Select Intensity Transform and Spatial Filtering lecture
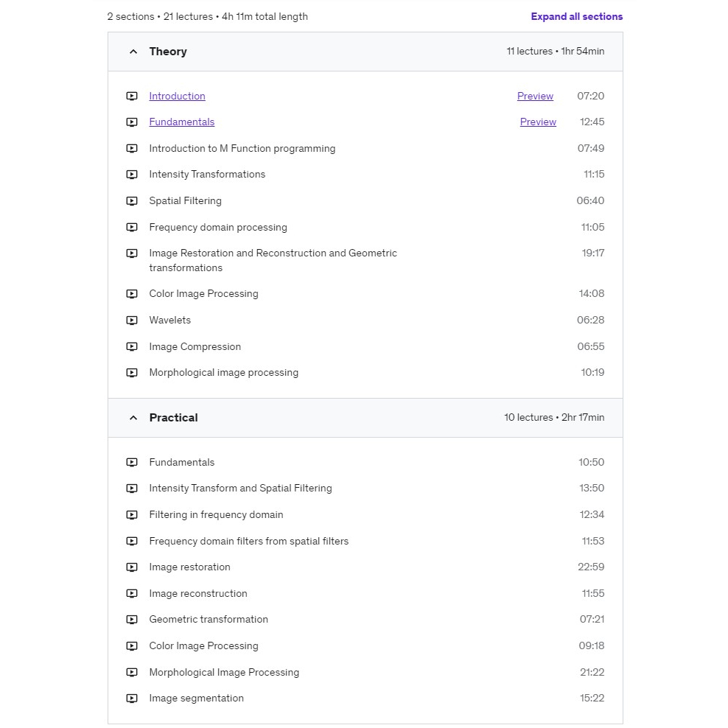 (240, 488)
